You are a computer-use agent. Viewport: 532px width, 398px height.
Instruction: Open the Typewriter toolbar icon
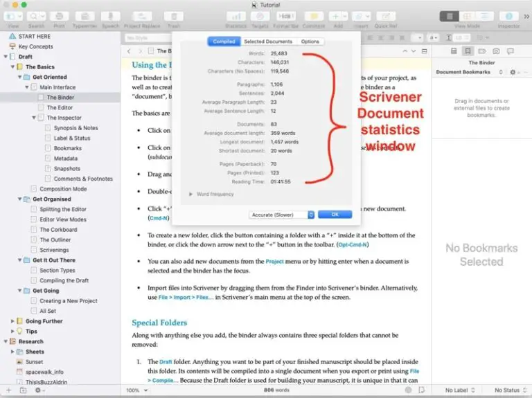pyautogui.click(x=85, y=17)
